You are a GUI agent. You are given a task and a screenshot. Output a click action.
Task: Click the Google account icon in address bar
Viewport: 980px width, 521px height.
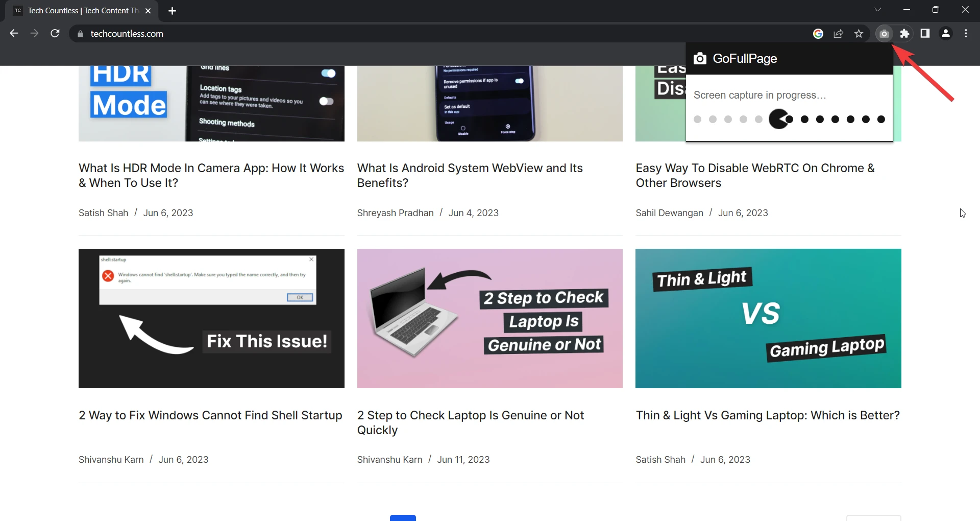point(818,34)
